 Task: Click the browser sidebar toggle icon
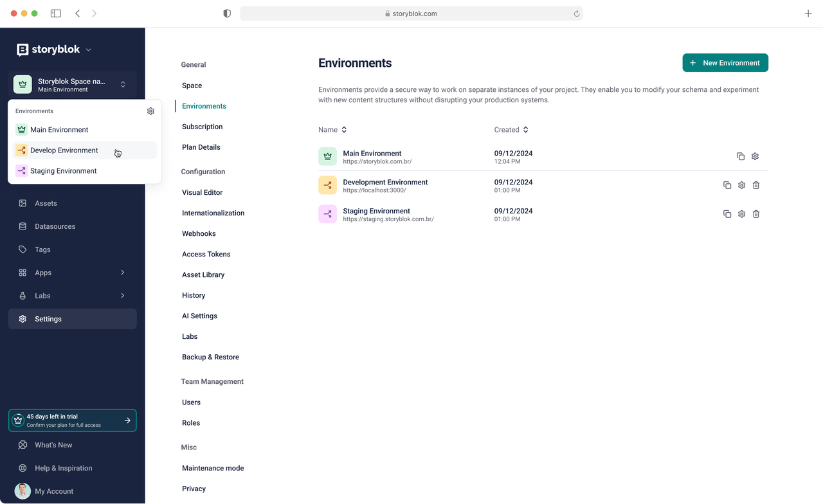(x=56, y=14)
